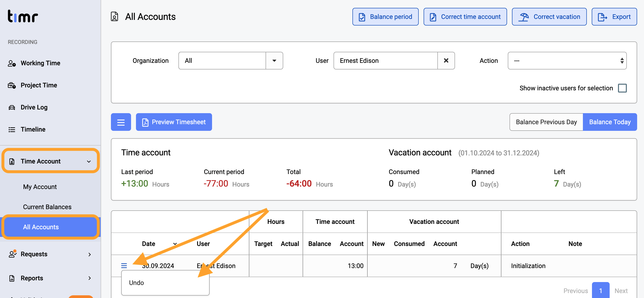644x298 pixels.
Task: Select All Accounts in sidebar
Action: click(x=51, y=227)
